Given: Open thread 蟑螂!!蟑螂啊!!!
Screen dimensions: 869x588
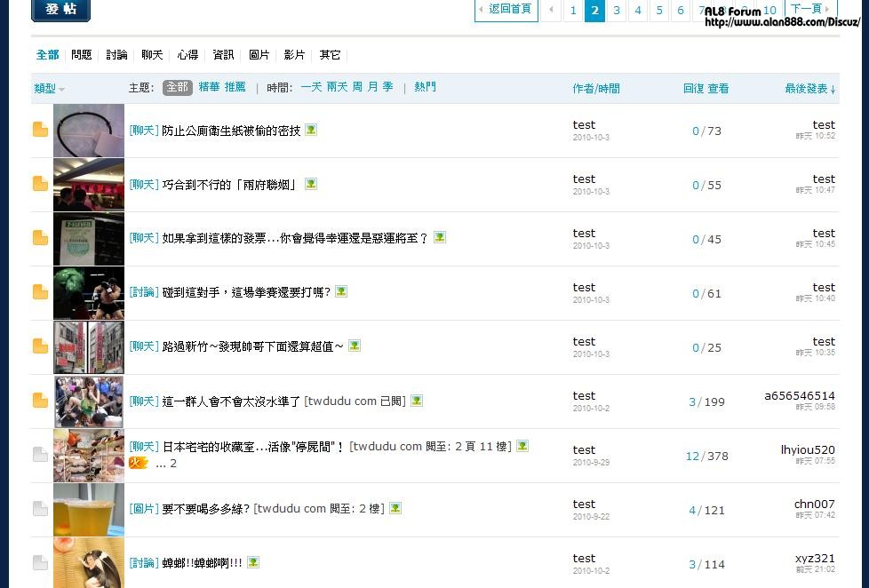Looking at the screenshot, I should (203, 563).
